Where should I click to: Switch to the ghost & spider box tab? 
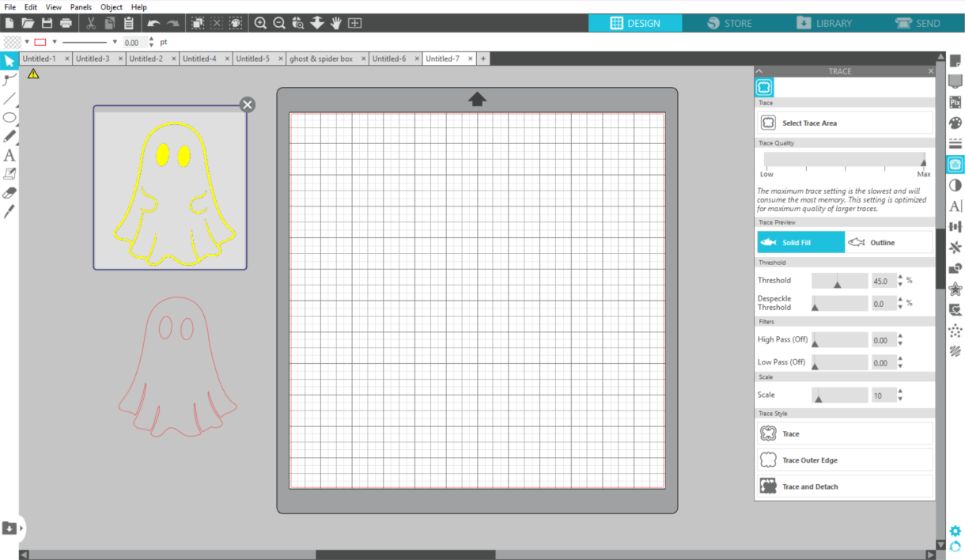pyautogui.click(x=321, y=59)
